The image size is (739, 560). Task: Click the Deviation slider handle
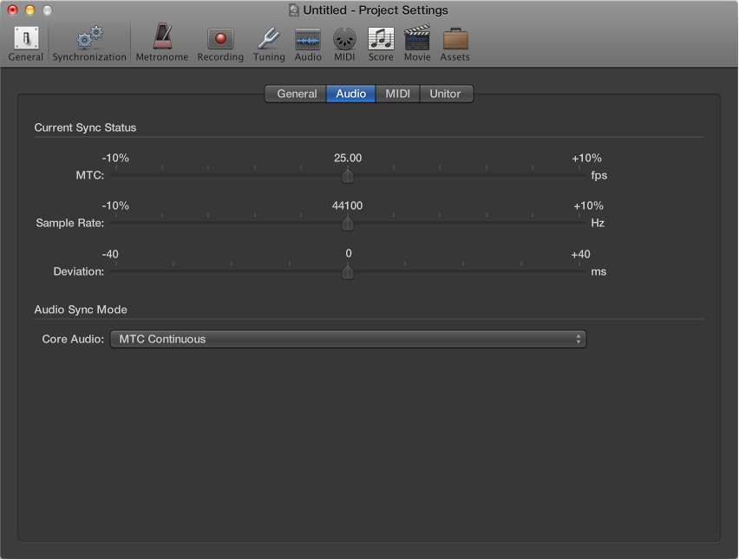pyautogui.click(x=348, y=272)
